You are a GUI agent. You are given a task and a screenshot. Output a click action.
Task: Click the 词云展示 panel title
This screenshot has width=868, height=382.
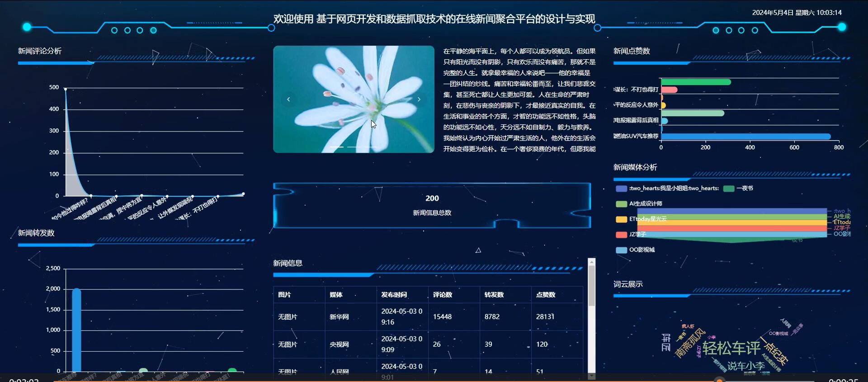pyautogui.click(x=628, y=284)
